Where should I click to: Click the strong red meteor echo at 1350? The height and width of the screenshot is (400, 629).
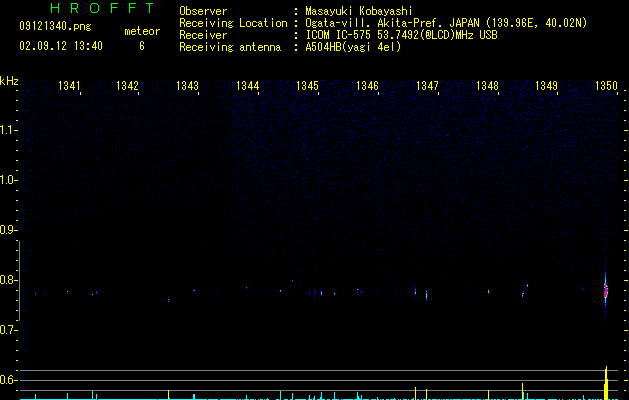point(606,290)
